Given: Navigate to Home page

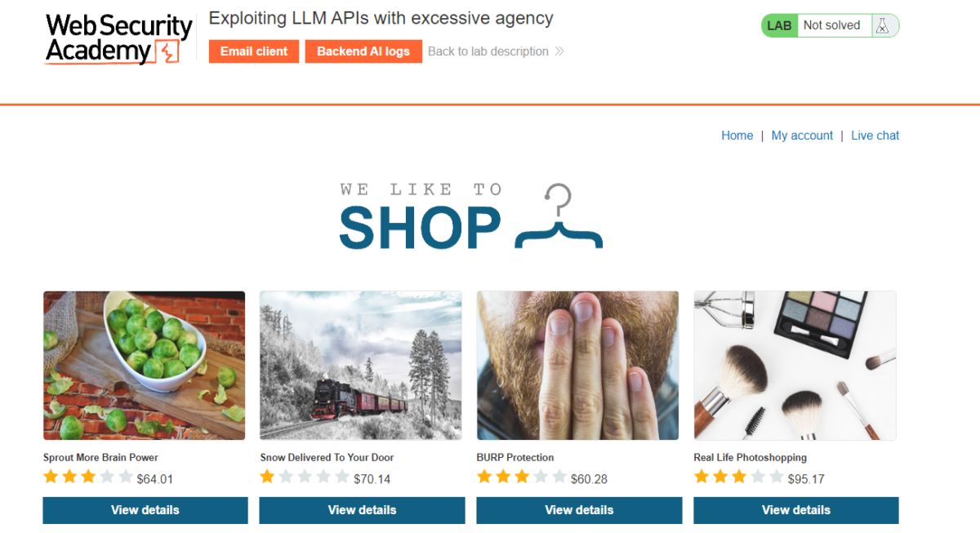Looking at the screenshot, I should tap(737, 135).
